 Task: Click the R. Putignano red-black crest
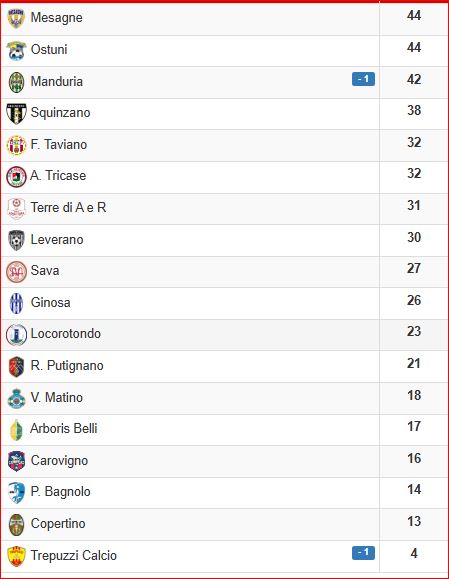[x=16, y=366]
